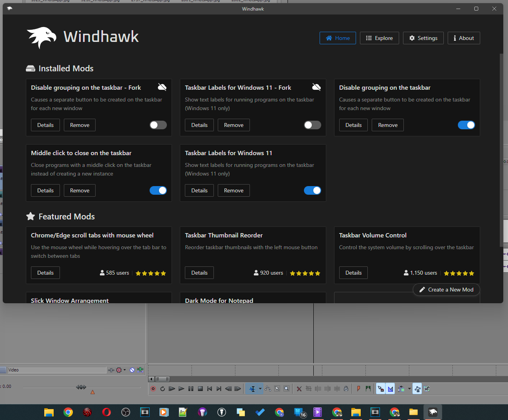Stop playback with the square stop button
Screen dimensions: 508x420
coord(200,389)
